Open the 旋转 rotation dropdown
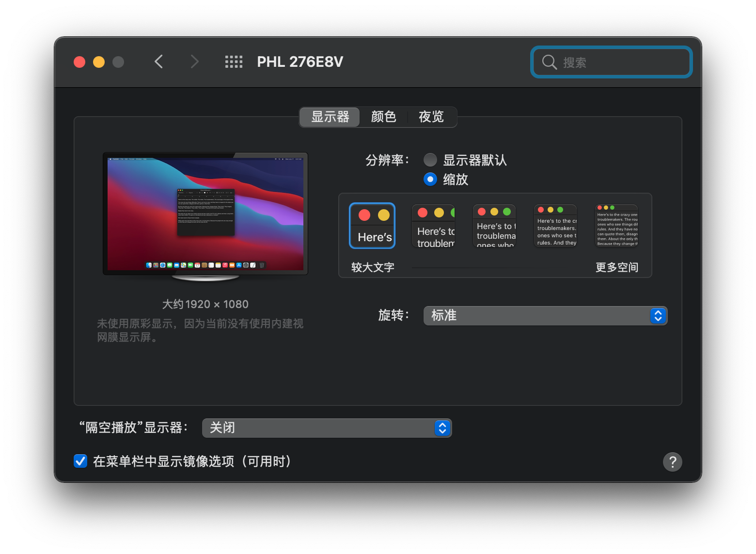756x554 pixels. [x=545, y=316]
